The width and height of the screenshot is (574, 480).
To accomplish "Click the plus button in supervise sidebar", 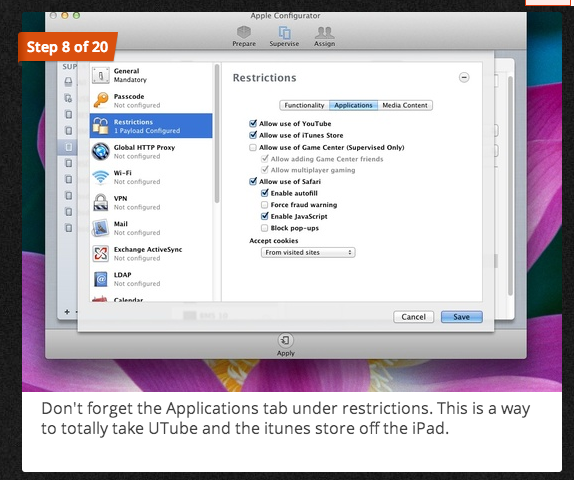I will click(x=67, y=312).
